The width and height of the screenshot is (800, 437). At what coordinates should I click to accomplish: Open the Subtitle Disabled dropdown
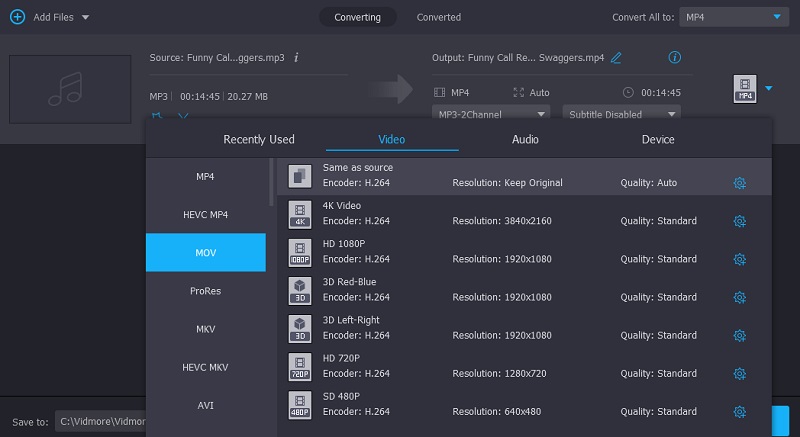click(x=621, y=114)
